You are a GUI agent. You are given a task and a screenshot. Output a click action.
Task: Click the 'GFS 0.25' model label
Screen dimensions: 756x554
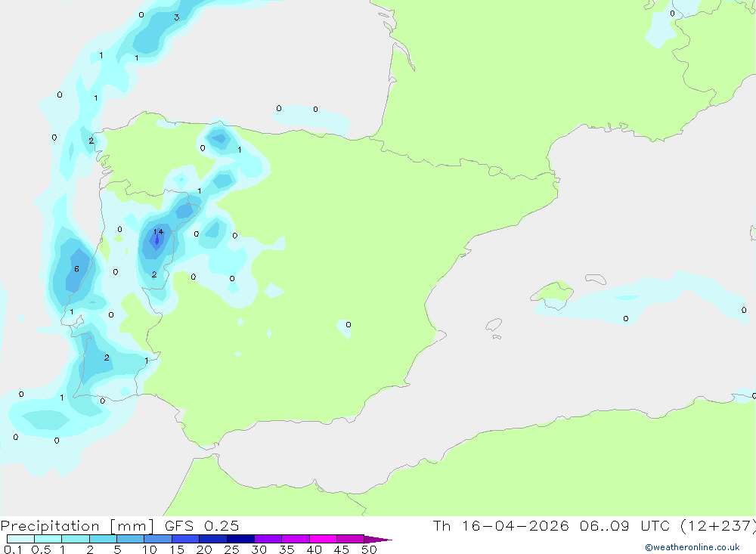[x=202, y=526]
